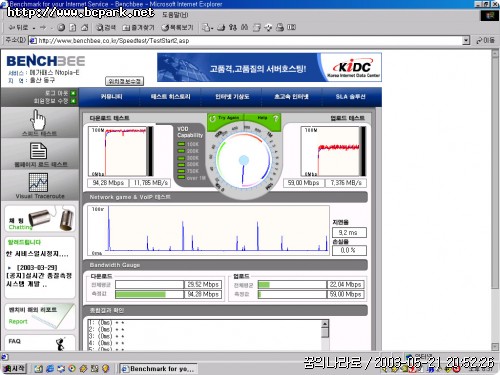This screenshot has width=500, height=375.
Task: Click the Stop loading icon
Action: 61,28
